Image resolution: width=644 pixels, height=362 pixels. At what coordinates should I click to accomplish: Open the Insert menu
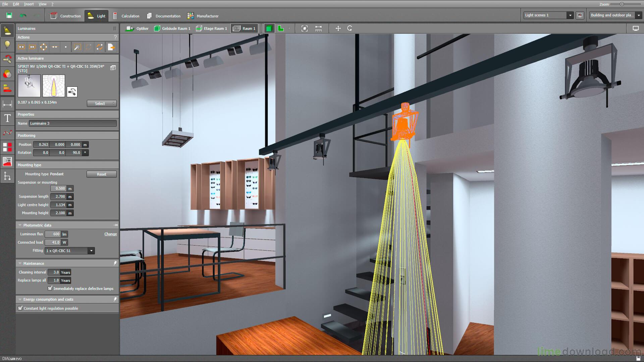coord(29,4)
